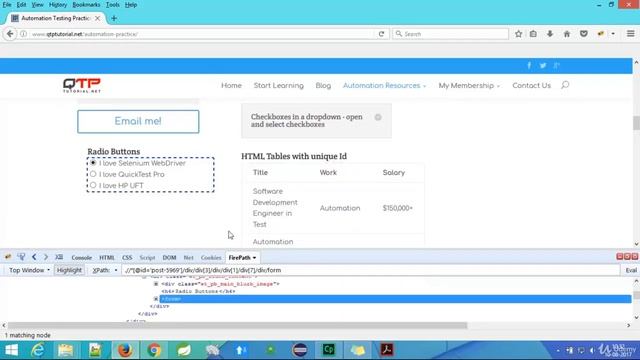Go to the browser home page icon
The width and height of the screenshot is (640, 360).
tap(567, 34)
